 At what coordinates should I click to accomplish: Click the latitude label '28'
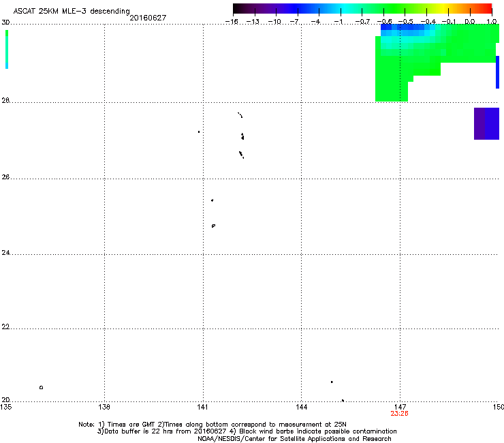tap(5, 100)
